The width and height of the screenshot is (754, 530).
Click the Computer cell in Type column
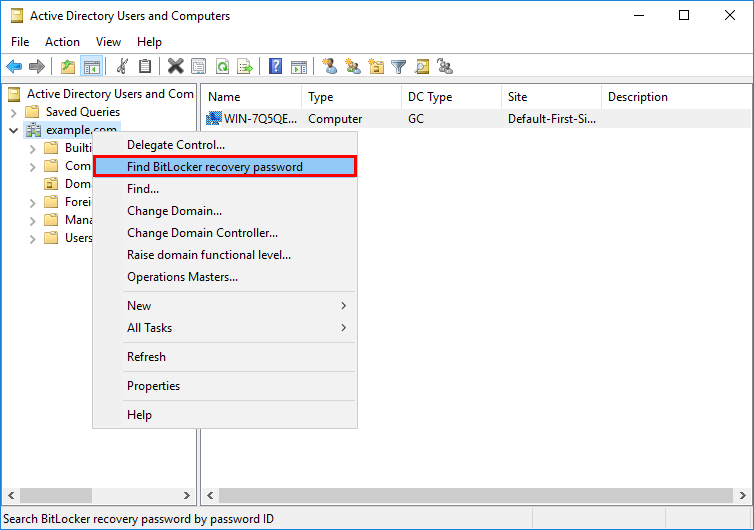pyautogui.click(x=335, y=119)
